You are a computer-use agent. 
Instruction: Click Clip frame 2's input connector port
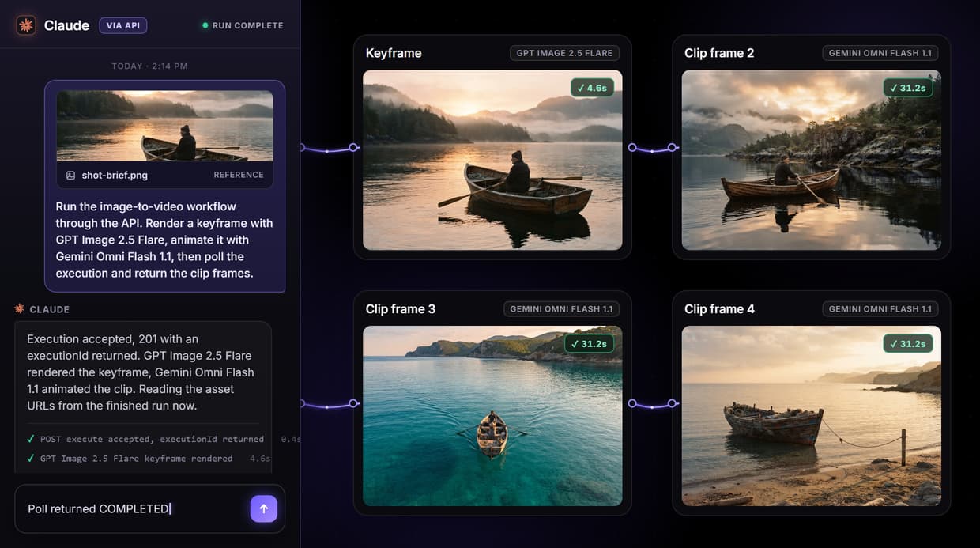pyautogui.click(x=673, y=147)
